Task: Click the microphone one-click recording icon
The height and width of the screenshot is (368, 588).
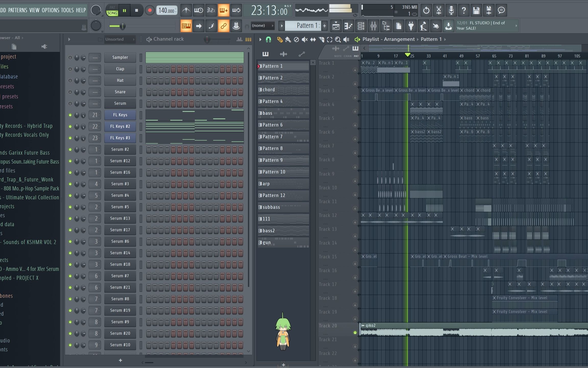Action: 451,10
